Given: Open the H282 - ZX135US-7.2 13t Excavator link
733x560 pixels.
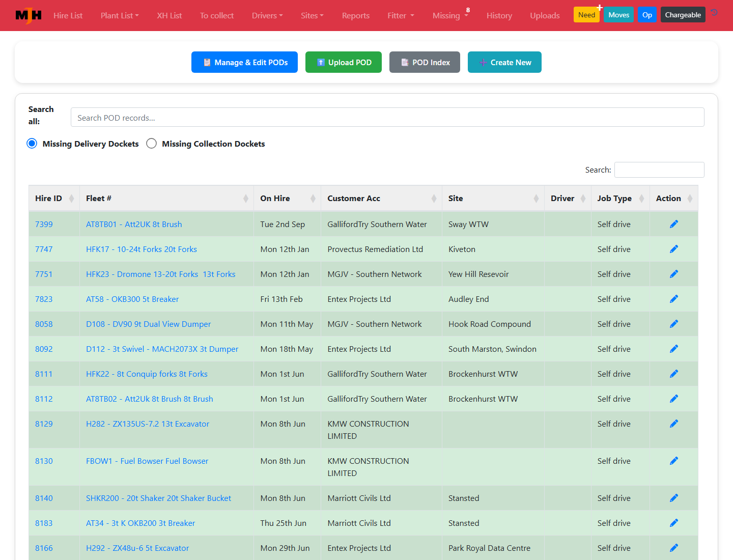Looking at the screenshot, I should pyautogui.click(x=148, y=424).
